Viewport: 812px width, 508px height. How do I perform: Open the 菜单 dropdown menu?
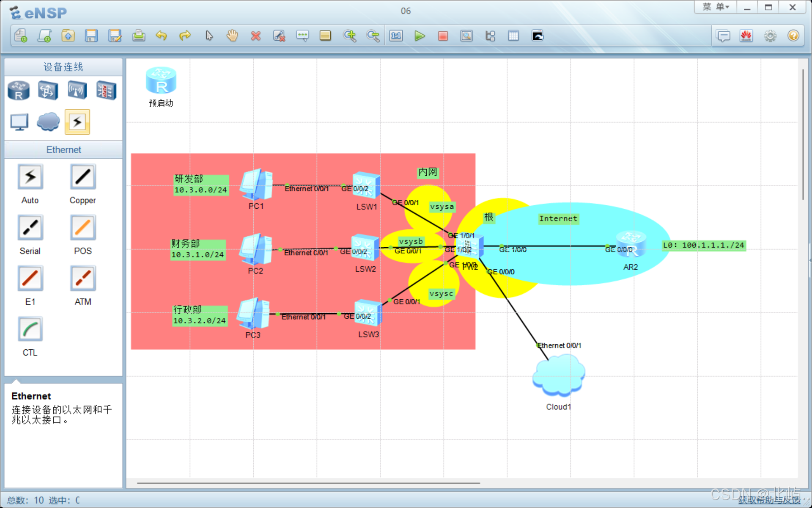[716, 7]
